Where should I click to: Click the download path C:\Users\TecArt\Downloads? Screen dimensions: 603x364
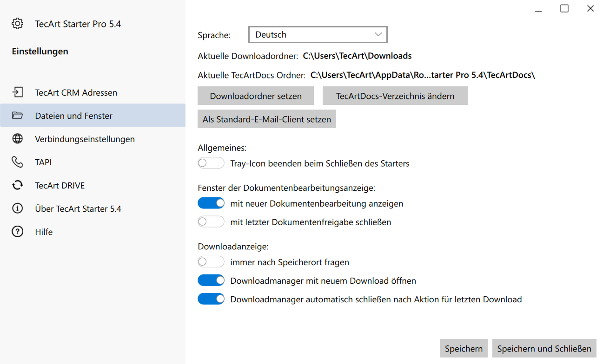tap(358, 56)
